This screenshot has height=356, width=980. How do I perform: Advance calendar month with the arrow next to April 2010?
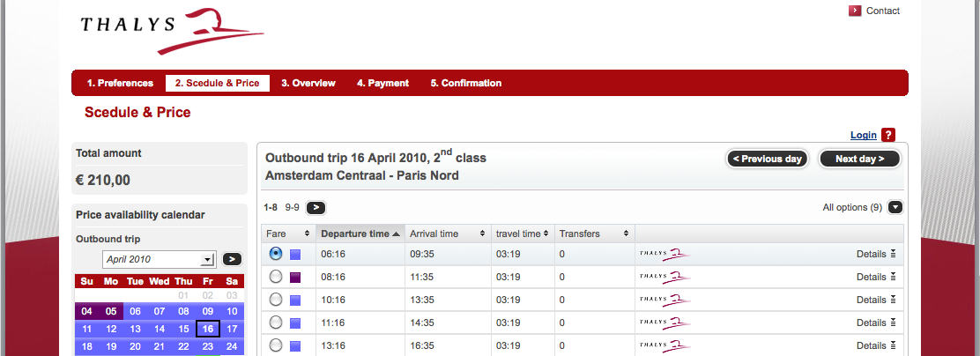[x=232, y=259]
